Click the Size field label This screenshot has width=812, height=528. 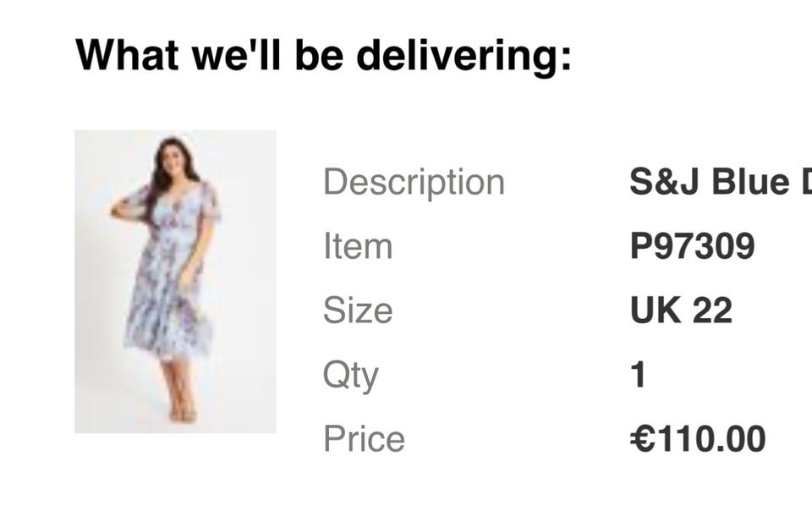[x=358, y=311]
